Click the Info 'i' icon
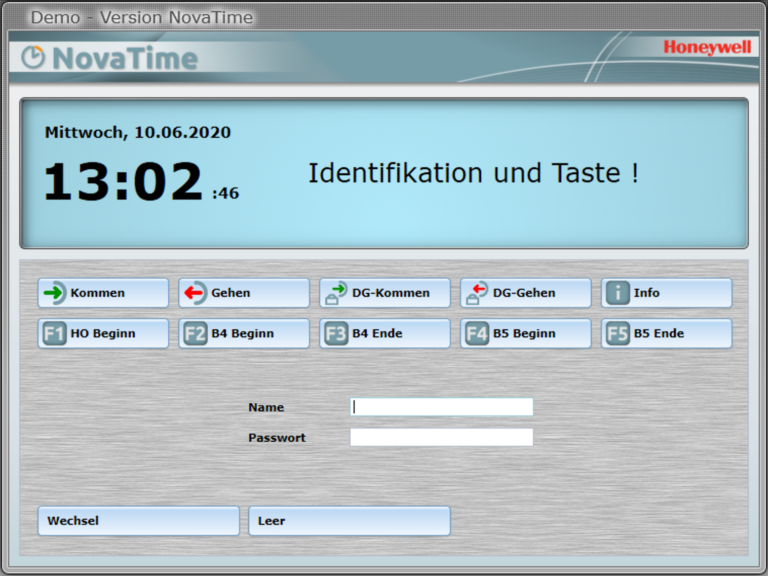Image resolution: width=768 pixels, height=576 pixels. (x=618, y=293)
